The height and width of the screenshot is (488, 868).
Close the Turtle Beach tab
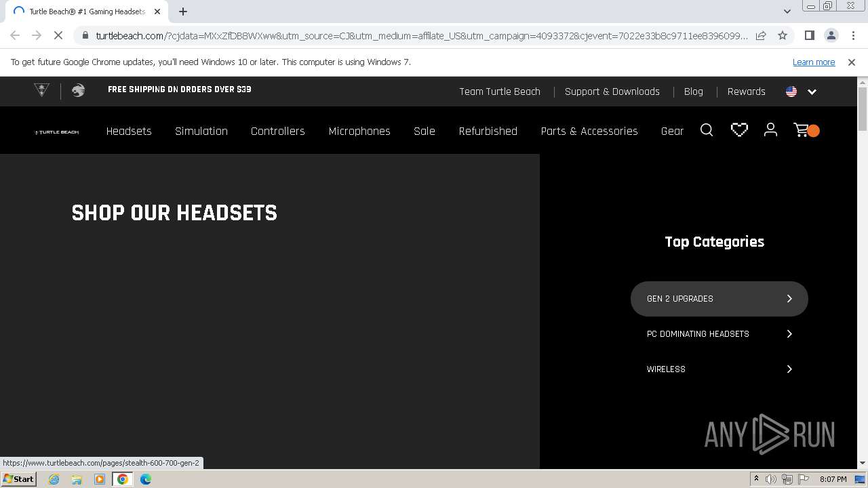coord(157,12)
